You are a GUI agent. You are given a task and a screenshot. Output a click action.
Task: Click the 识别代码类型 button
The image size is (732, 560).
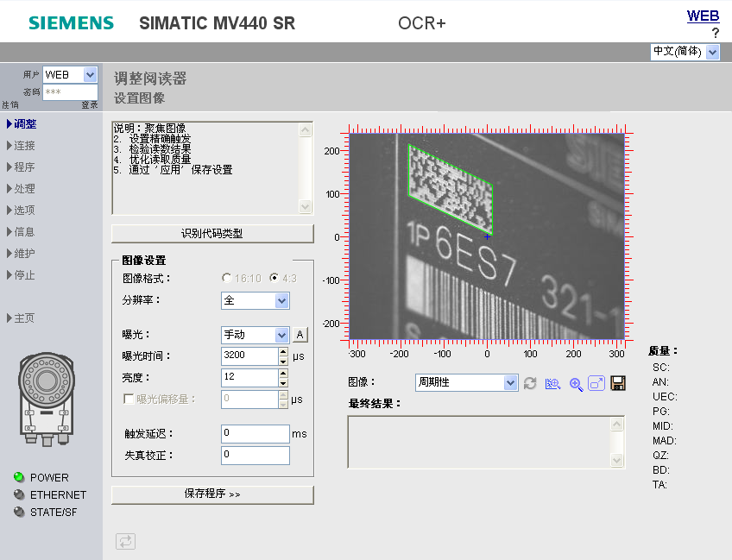point(212,234)
